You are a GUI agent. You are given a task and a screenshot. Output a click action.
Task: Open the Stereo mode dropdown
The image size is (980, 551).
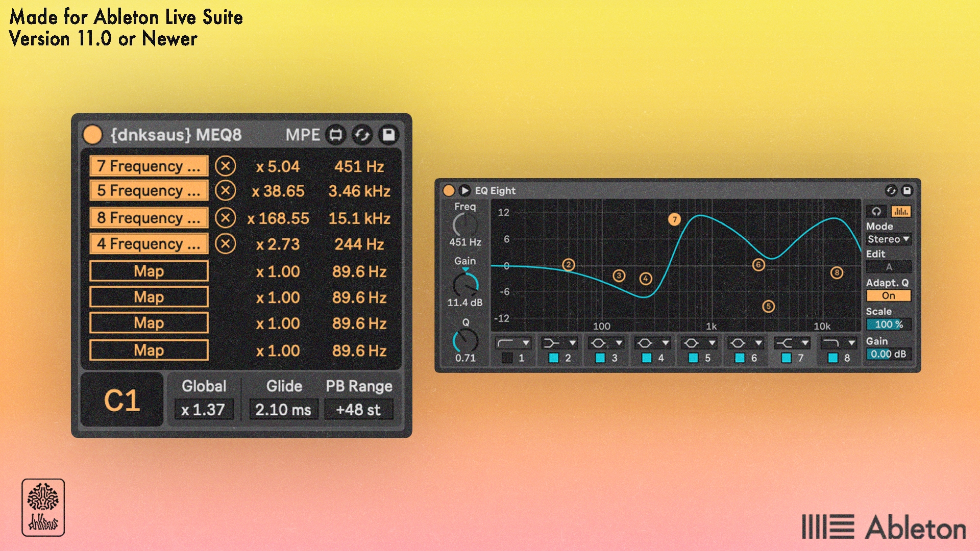coord(889,239)
